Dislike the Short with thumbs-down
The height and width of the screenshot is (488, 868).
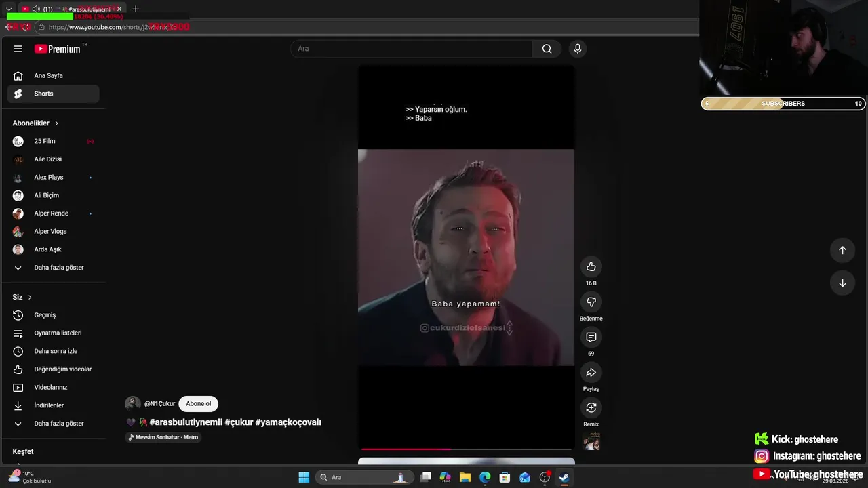591,302
